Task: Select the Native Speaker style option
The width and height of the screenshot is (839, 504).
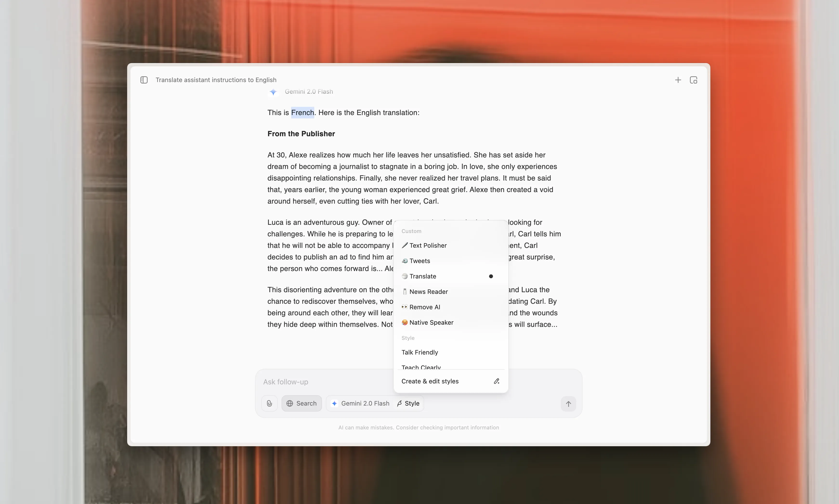Action: (x=431, y=322)
